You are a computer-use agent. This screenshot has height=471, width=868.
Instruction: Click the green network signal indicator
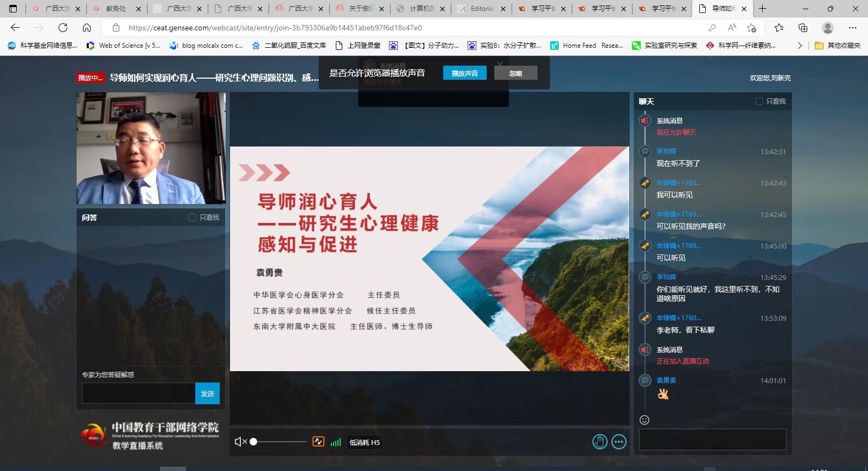(336, 442)
